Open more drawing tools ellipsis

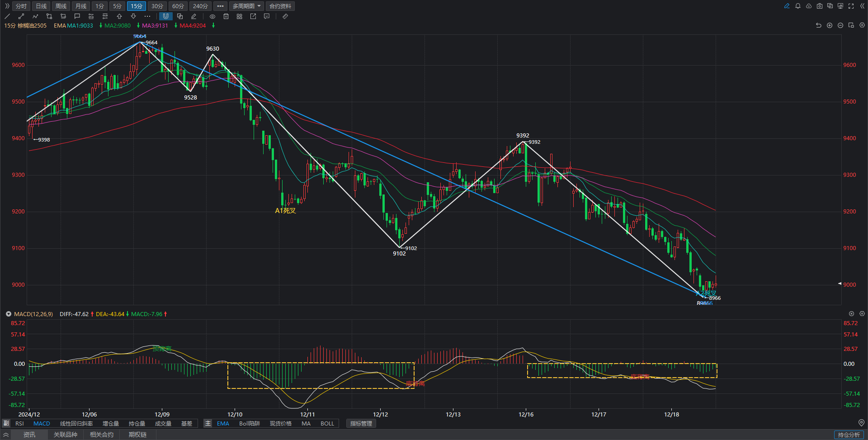[x=147, y=16]
